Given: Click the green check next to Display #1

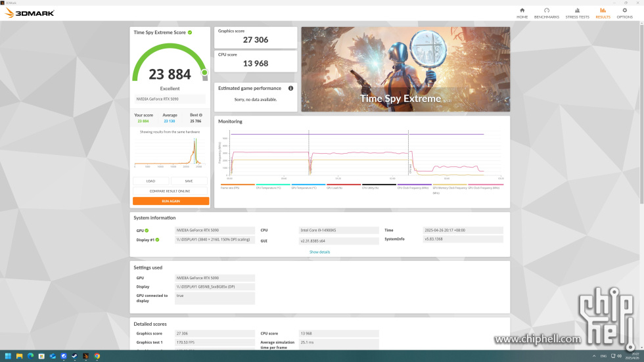Looking at the screenshot, I should (x=157, y=240).
